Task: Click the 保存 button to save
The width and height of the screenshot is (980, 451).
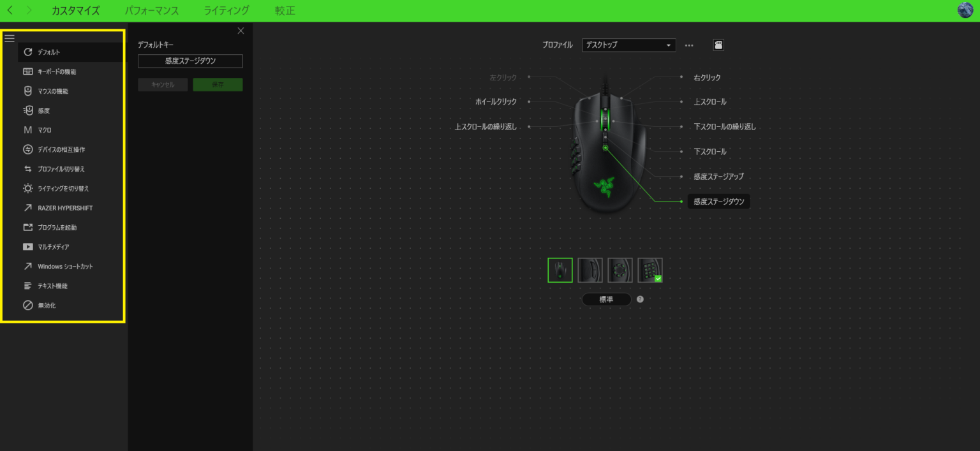Action: point(218,84)
